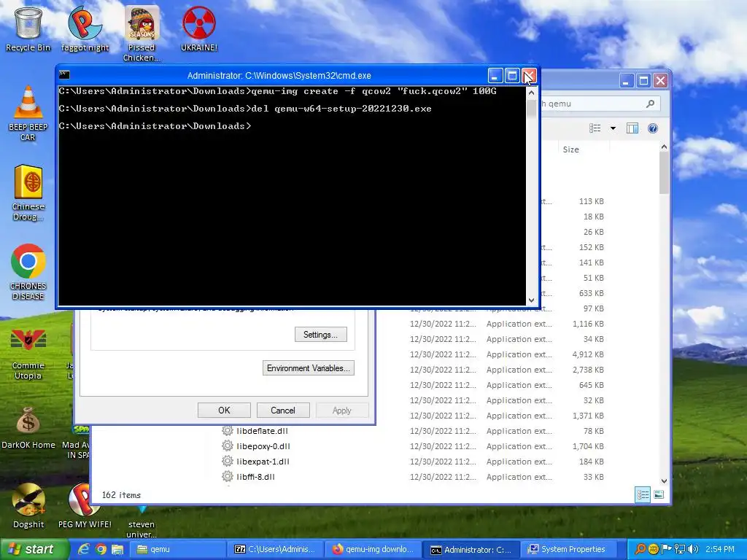Minimize the Explorer qemu window
The height and width of the screenshot is (560, 747).
[x=627, y=80]
